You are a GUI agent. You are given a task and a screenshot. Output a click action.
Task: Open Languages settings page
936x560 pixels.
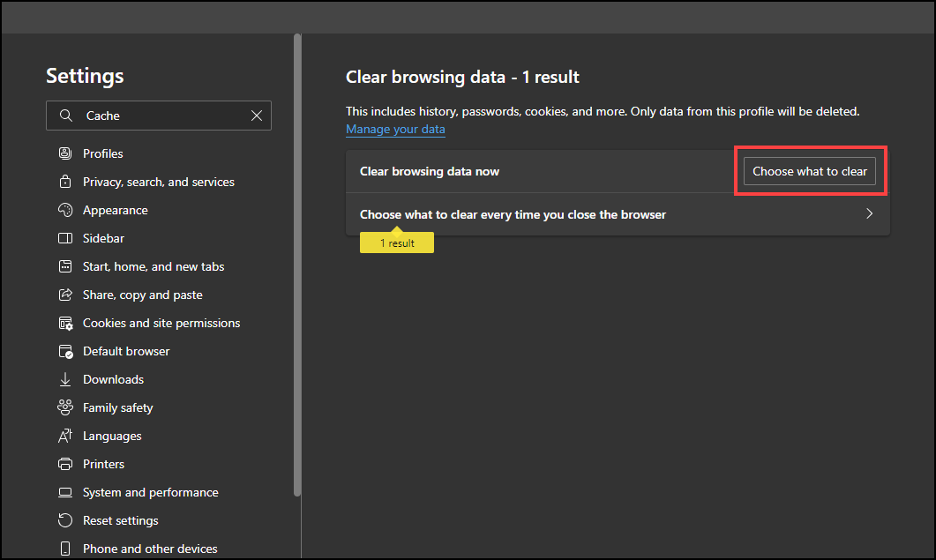(x=112, y=436)
